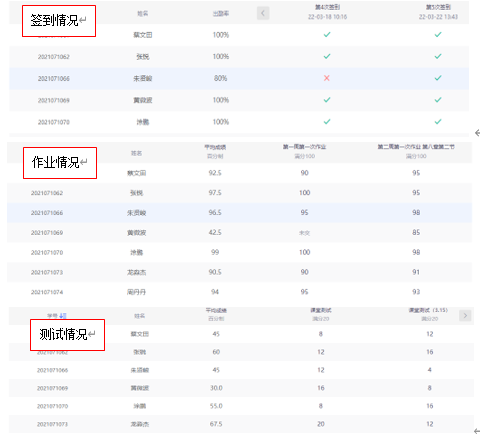Click the 80% attendance rate value

[220, 78]
